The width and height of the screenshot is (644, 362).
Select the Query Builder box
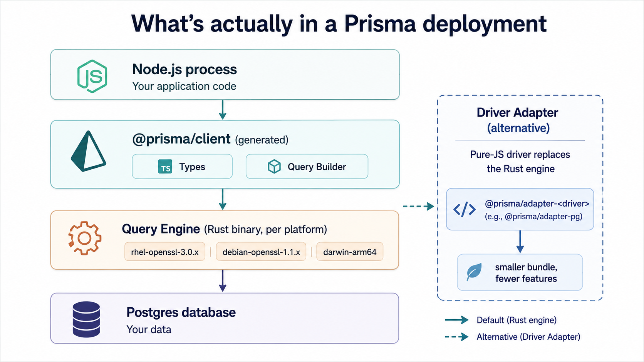(x=307, y=167)
